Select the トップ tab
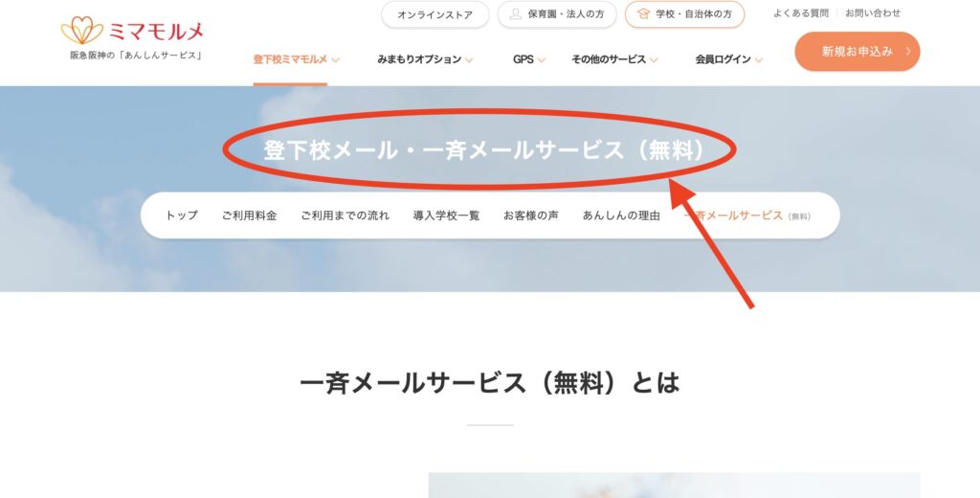Image resolution: width=980 pixels, height=498 pixels. [181, 215]
